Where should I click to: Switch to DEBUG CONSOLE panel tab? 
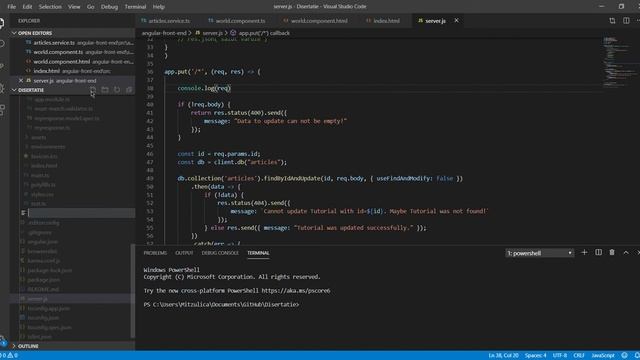point(220,253)
